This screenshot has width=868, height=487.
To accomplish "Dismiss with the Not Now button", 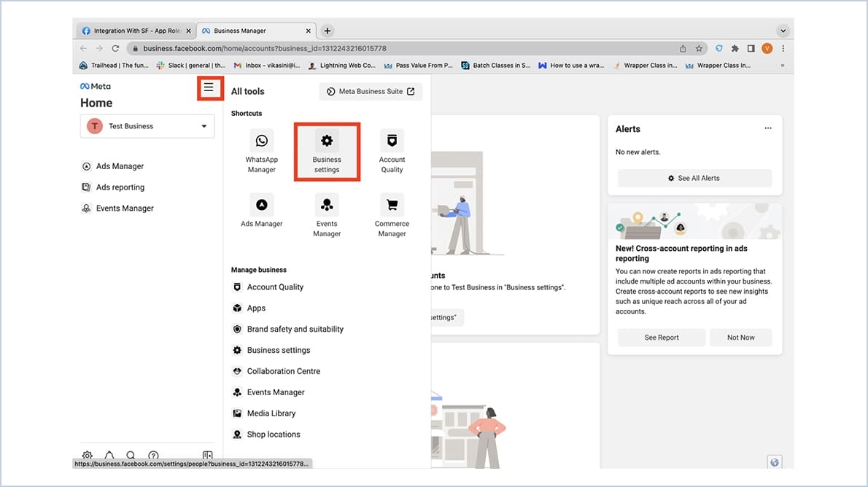I will click(x=740, y=338).
